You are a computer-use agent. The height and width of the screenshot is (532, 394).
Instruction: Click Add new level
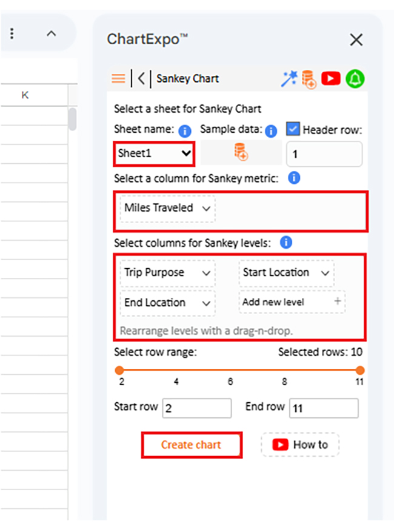tap(292, 301)
